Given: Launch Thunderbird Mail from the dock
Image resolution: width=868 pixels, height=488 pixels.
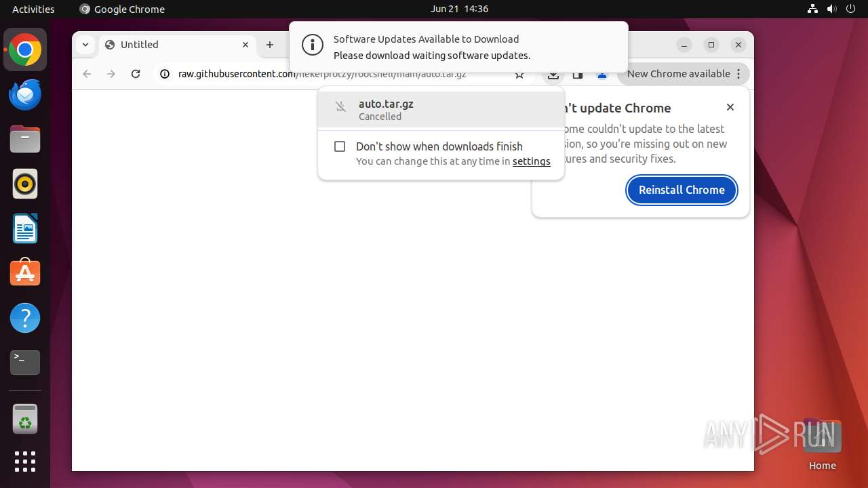Looking at the screenshot, I should click(x=25, y=94).
